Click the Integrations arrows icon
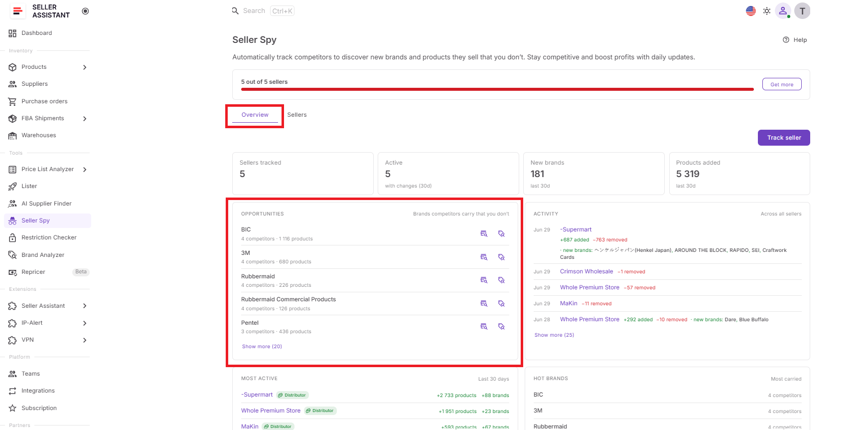868x430 pixels. click(x=12, y=391)
